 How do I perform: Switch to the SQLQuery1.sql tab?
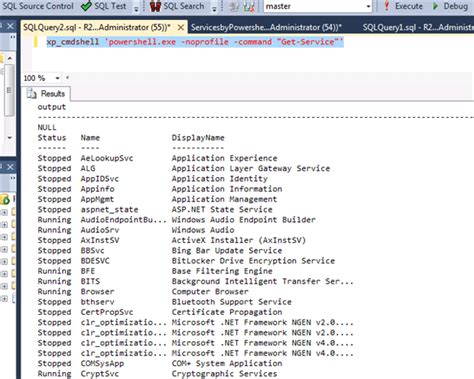pos(418,27)
